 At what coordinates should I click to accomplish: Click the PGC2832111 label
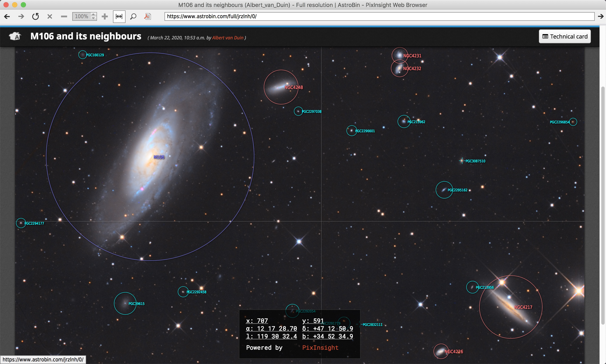[x=372, y=325]
